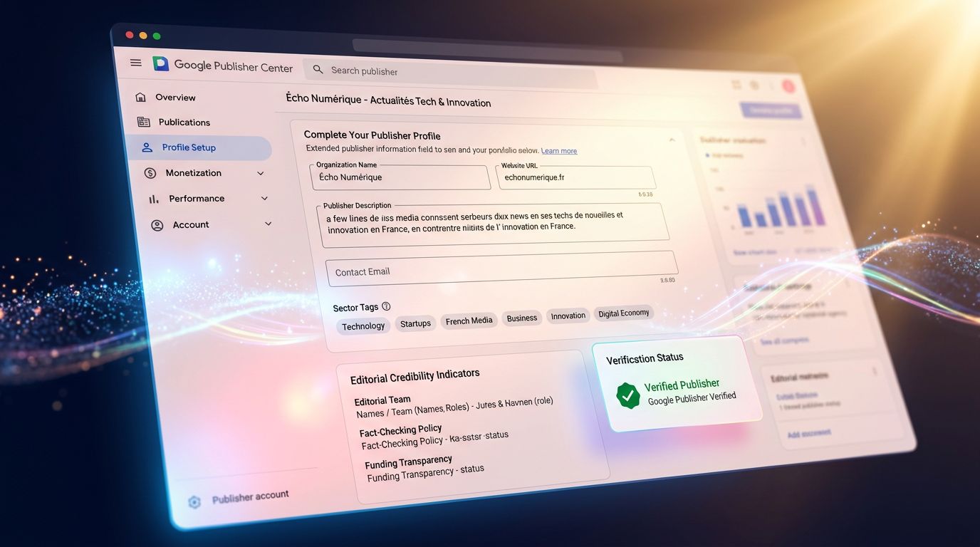This screenshot has width=980, height=547.
Task: Expand the Account submenu chevron
Action: [268, 224]
